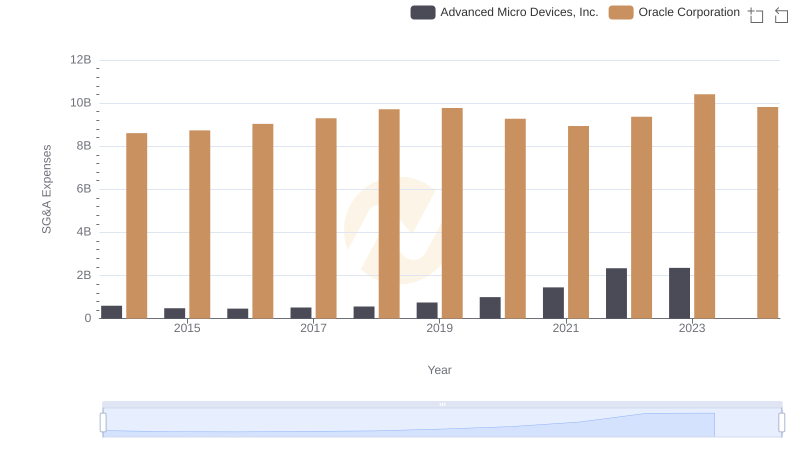Click the Year axis title
This screenshot has width=800, height=461.
tap(439, 370)
